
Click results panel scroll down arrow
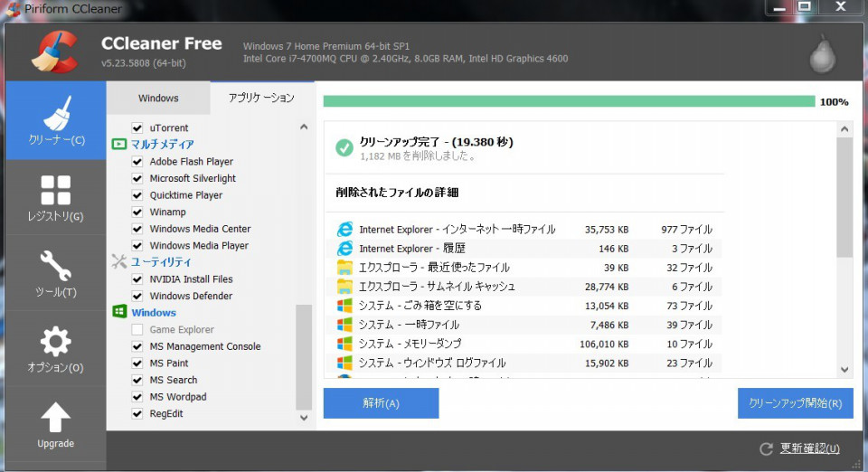pos(844,370)
